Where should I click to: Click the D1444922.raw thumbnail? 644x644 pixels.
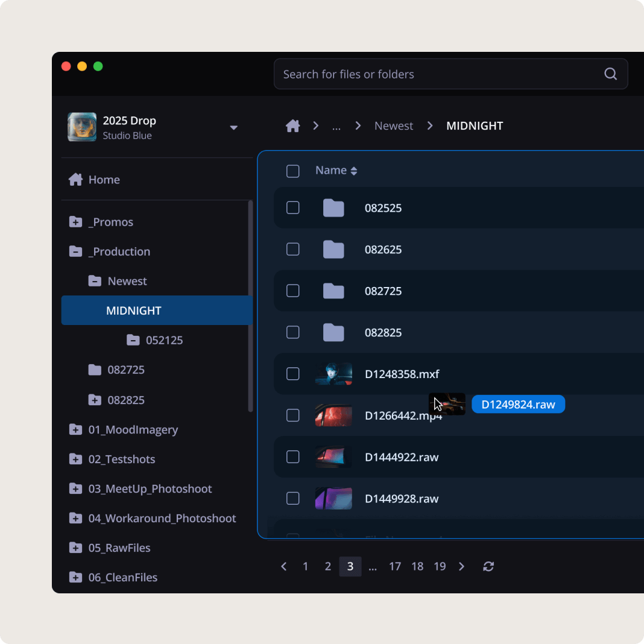pyautogui.click(x=333, y=457)
